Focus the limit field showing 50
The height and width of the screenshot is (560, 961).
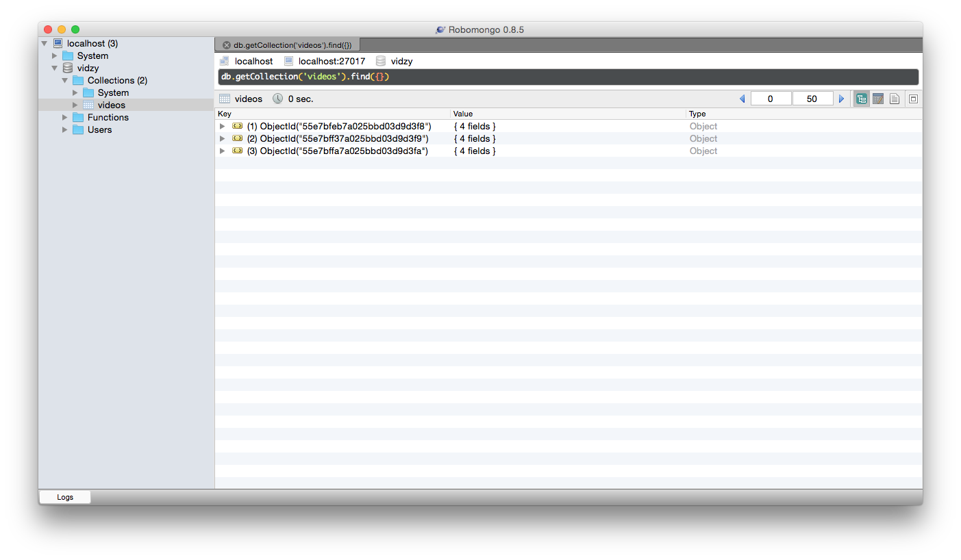coord(813,99)
